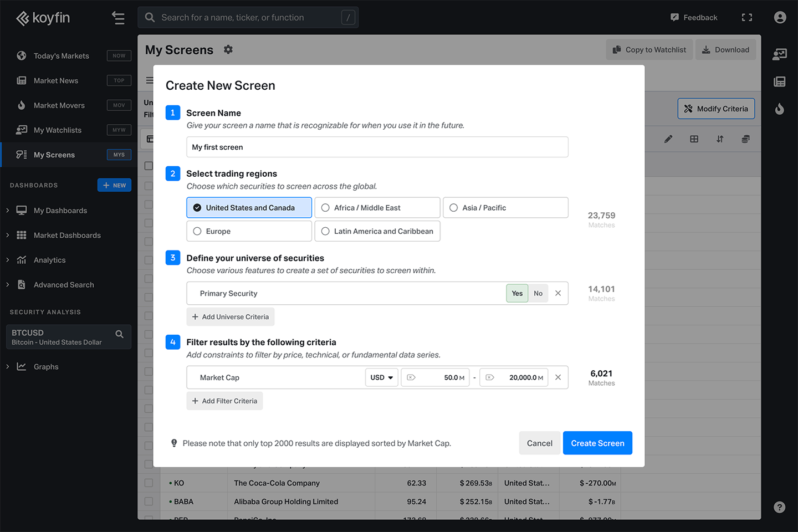798x532 pixels.
Task: Click the news panel icon in the right sidebar
Action: tap(780, 81)
